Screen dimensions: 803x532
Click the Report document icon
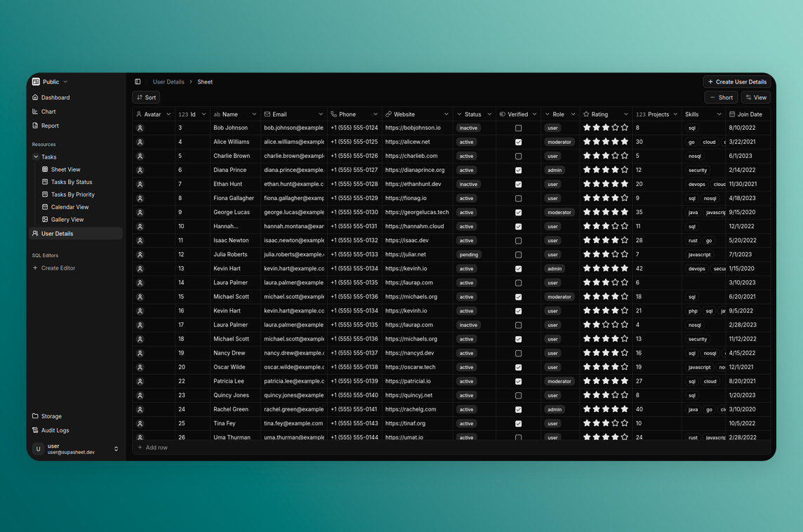(36, 126)
